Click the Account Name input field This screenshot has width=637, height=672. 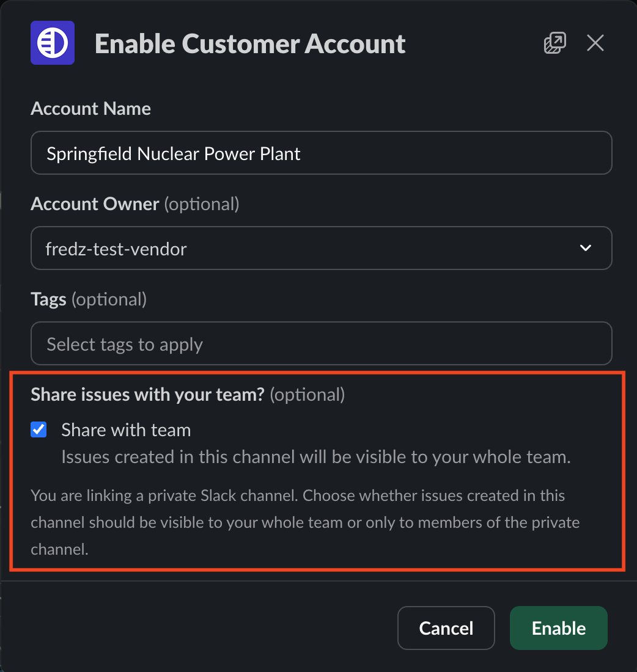[322, 153]
